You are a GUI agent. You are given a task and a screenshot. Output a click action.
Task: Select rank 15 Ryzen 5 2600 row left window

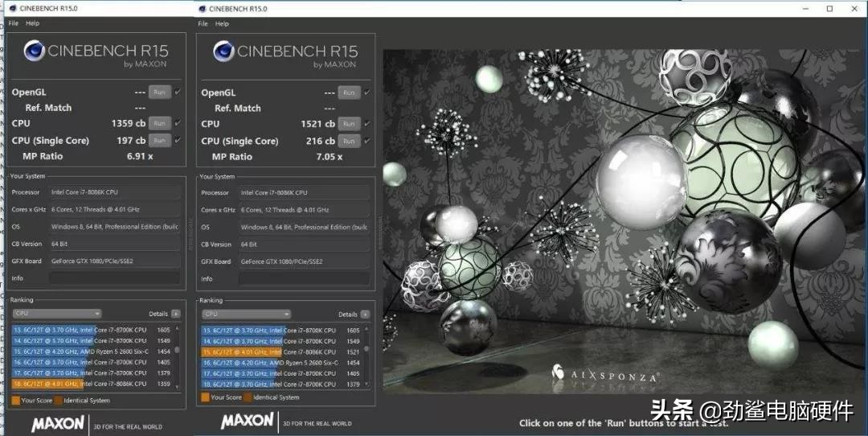click(92, 352)
